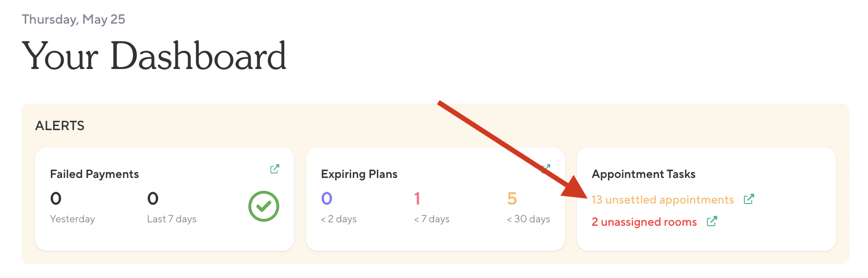Screen dimensions: 868x278
Task: Click plans expiring in under 2 days count
Action: (327, 199)
